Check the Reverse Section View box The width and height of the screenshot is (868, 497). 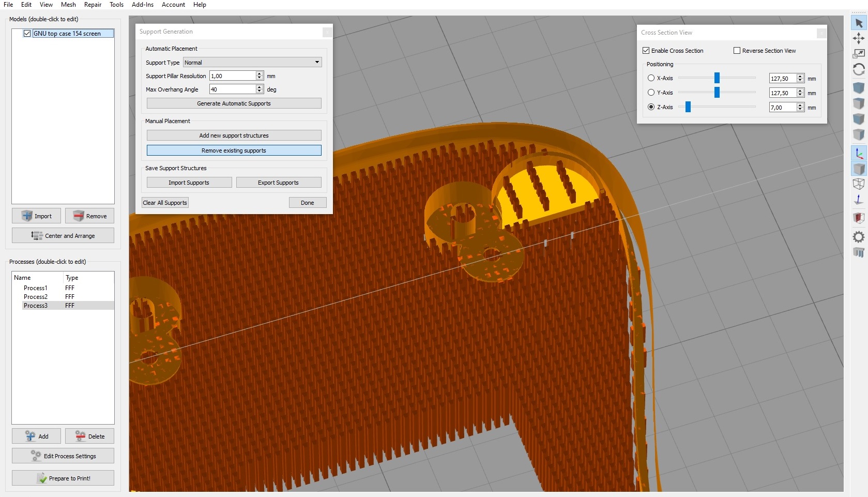pyautogui.click(x=737, y=51)
